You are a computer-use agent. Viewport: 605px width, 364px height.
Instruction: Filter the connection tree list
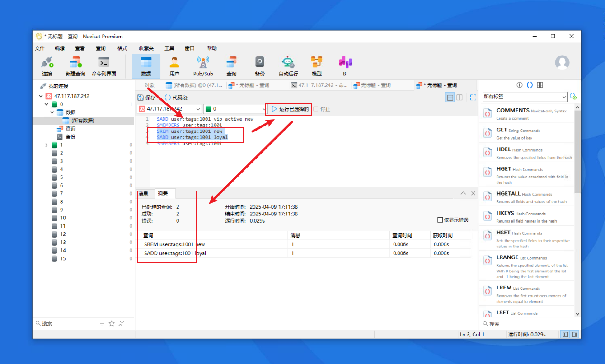coord(102,323)
